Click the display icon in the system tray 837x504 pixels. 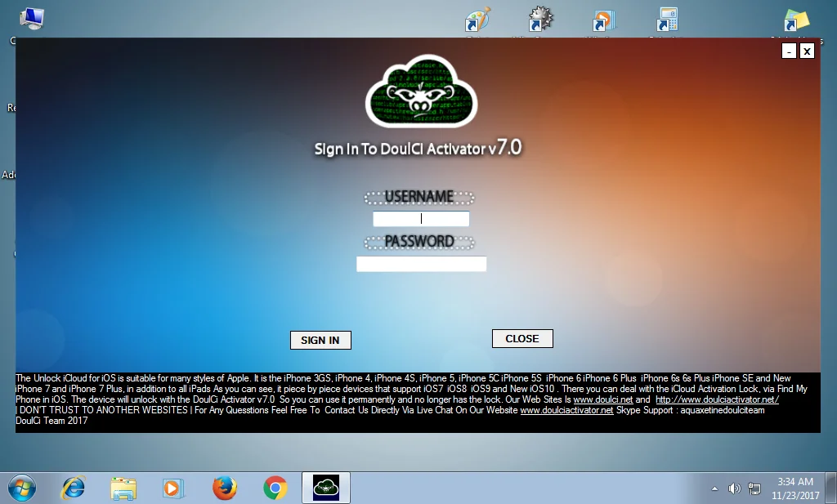pyautogui.click(x=754, y=488)
